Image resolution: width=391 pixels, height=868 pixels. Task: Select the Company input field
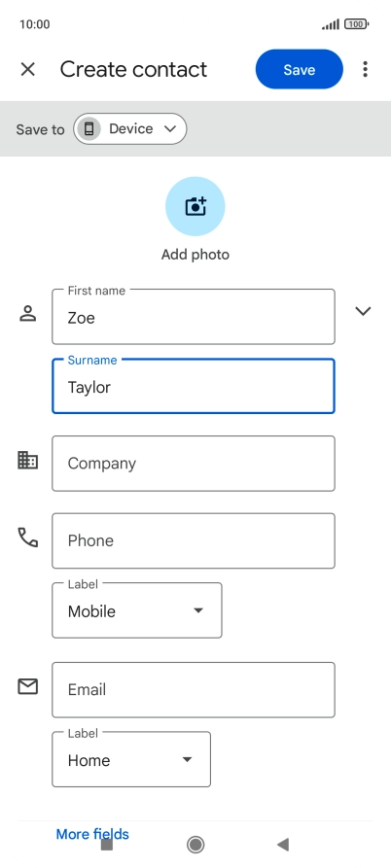coord(194,464)
